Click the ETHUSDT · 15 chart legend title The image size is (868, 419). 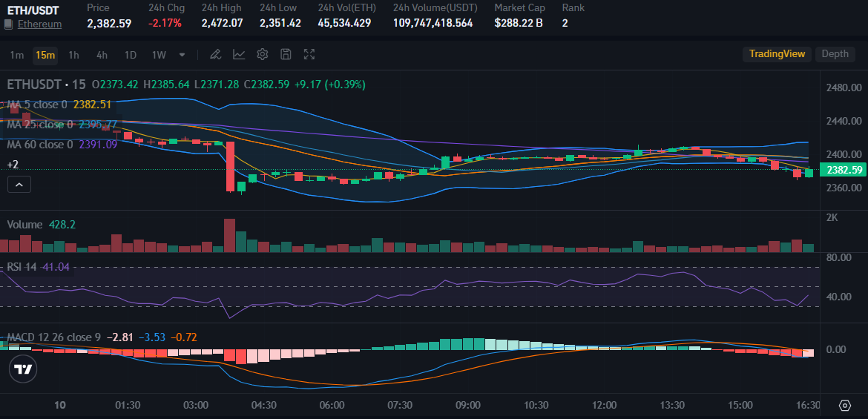tap(46, 85)
